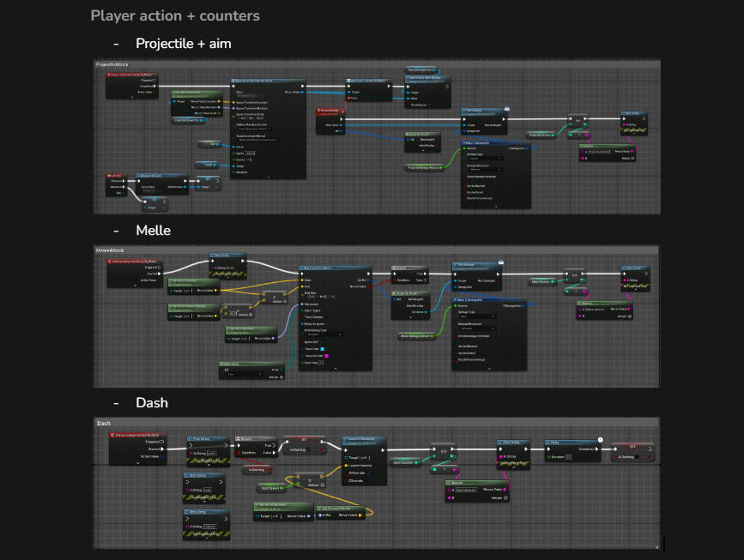This screenshot has width=744, height=560.
Task: Click the 'Projectile + aim' bullet text
Action: click(x=183, y=44)
